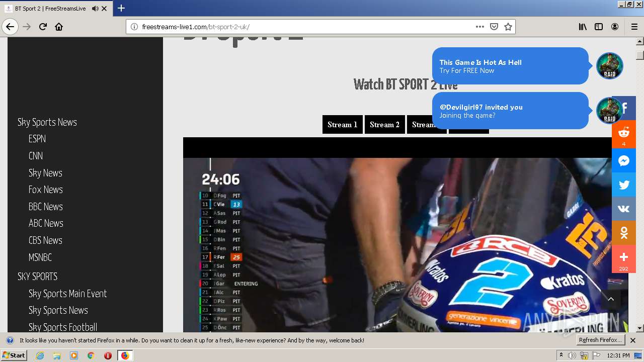Open the '@Devilgirl97 invited you' notification

tap(510, 111)
